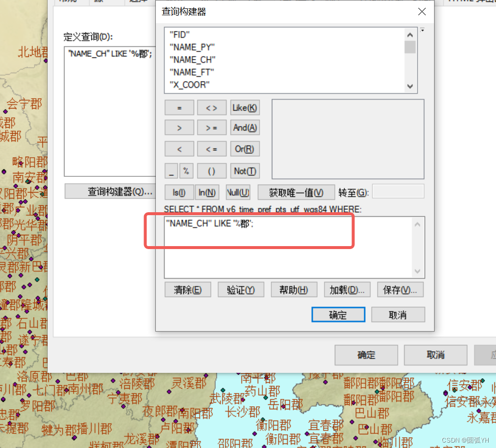Viewport: 496px width, 448px height.
Task: Select the "NAME_CH" field
Action: pyautogui.click(x=192, y=60)
